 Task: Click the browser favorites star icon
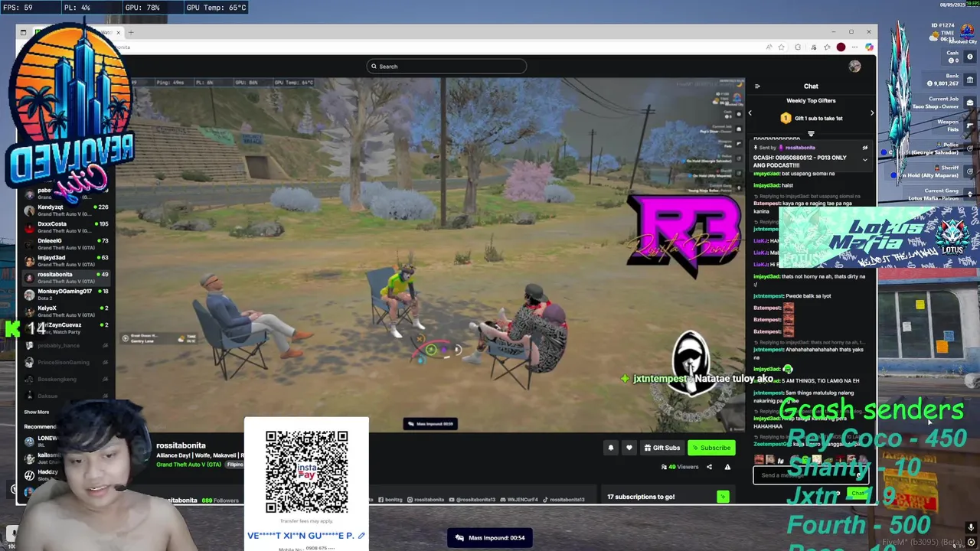pyautogui.click(x=781, y=47)
